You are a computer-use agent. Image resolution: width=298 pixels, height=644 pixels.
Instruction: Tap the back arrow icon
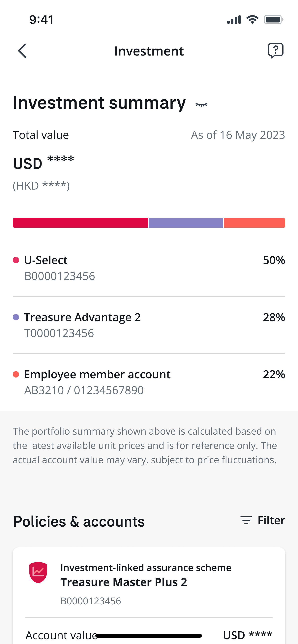(x=22, y=51)
